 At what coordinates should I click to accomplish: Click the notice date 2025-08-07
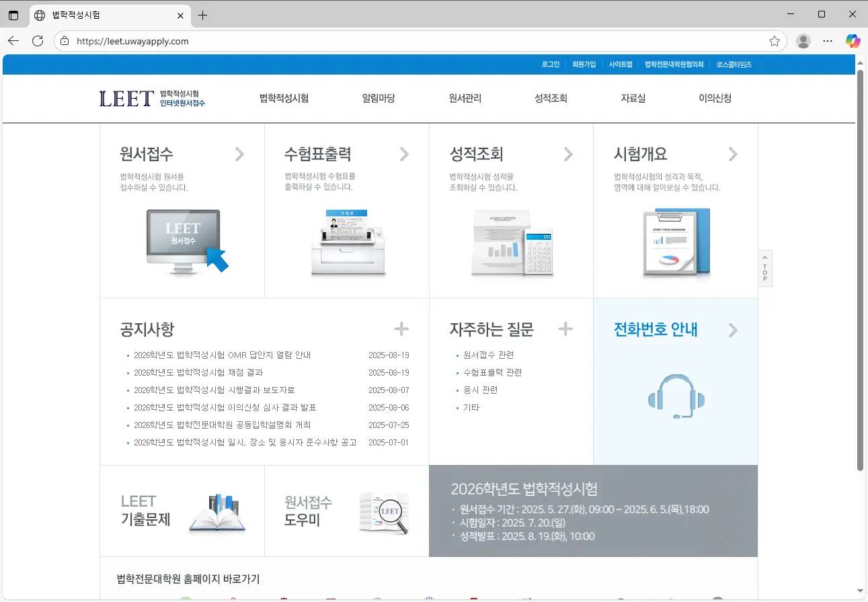pyautogui.click(x=389, y=390)
